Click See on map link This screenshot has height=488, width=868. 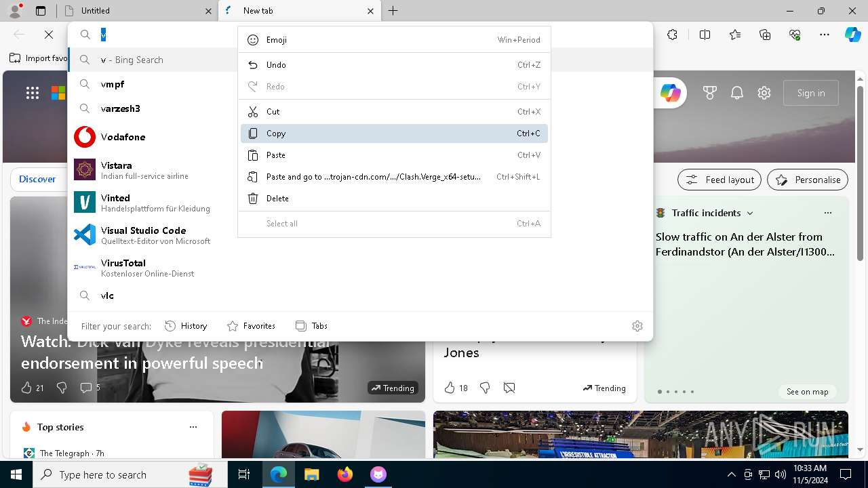click(x=807, y=392)
